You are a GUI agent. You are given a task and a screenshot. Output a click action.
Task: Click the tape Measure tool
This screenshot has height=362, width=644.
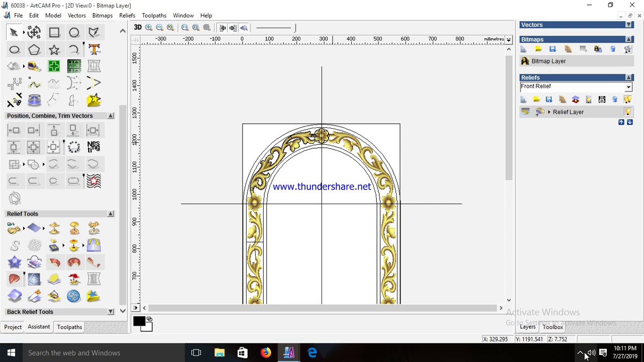pos(34,66)
